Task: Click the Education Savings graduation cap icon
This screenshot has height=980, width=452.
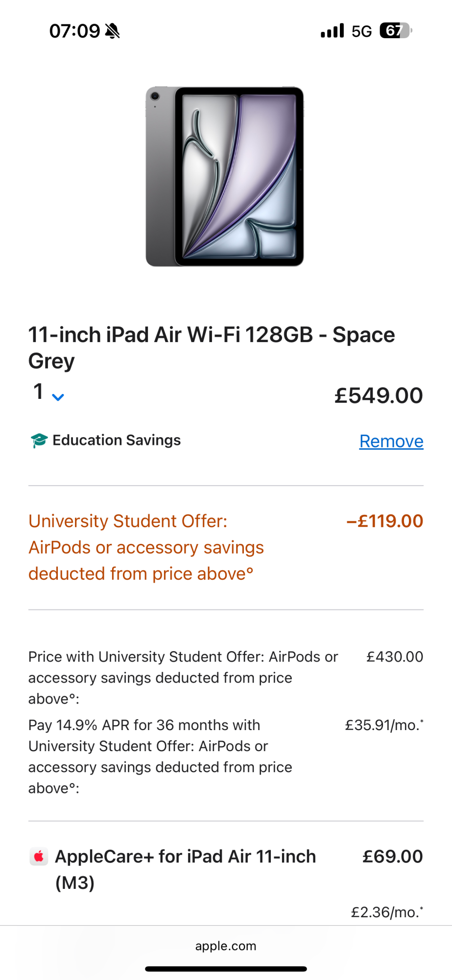Action: click(39, 441)
